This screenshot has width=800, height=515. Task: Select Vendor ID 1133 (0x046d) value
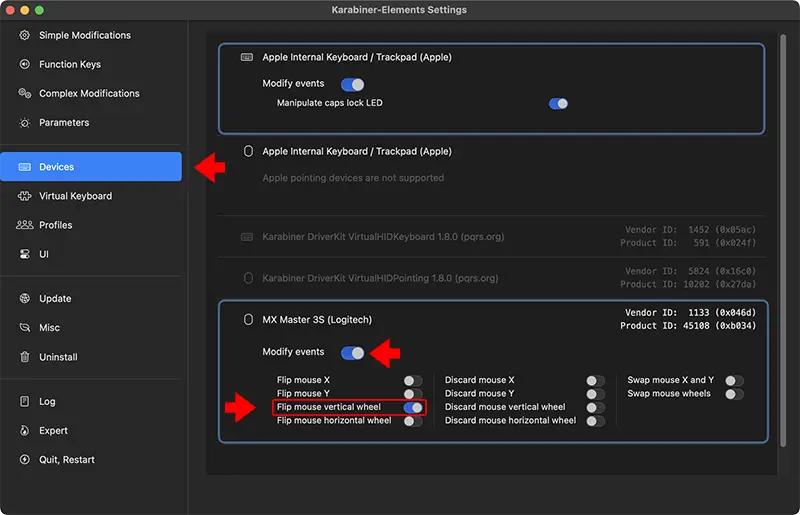pyautogui.click(x=722, y=312)
